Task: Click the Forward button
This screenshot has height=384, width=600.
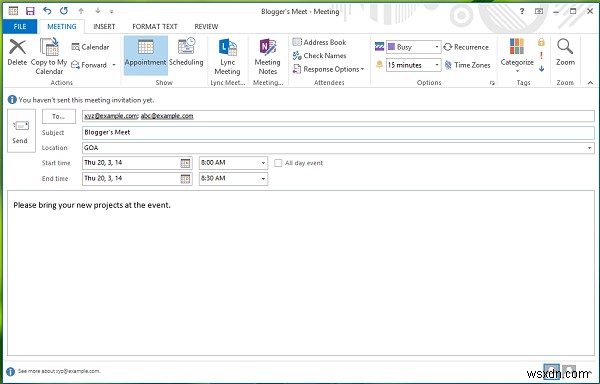Action: click(89, 65)
